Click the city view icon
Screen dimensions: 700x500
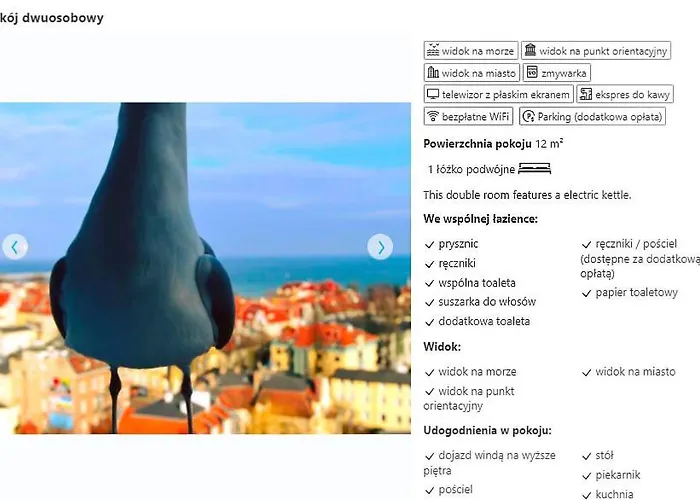433,73
